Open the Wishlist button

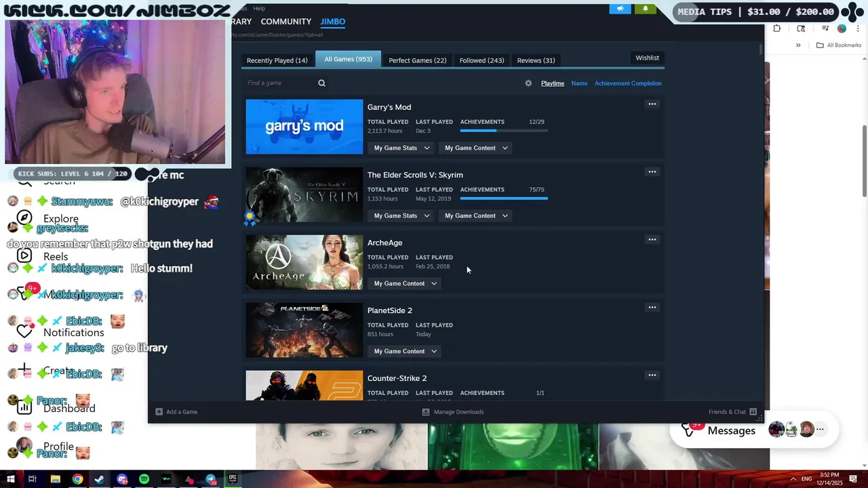(647, 58)
